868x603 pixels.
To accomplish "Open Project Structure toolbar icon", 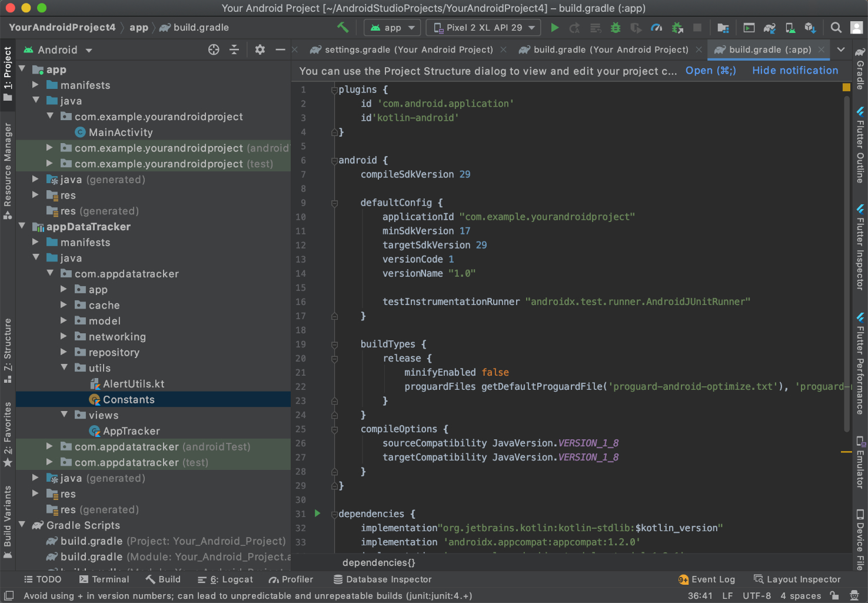I will (x=723, y=27).
